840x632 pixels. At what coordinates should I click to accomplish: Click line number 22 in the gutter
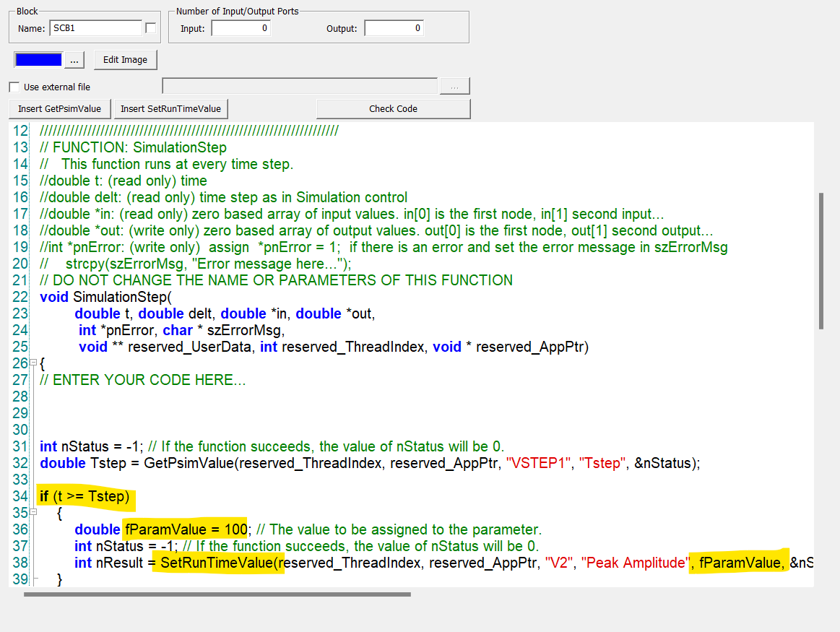point(20,297)
